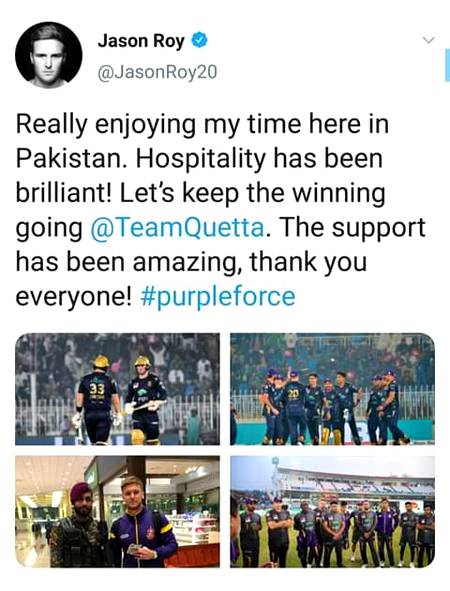Open the @JasonRoy20 handle
Viewport: 450px width, 591px height.
click(158, 72)
